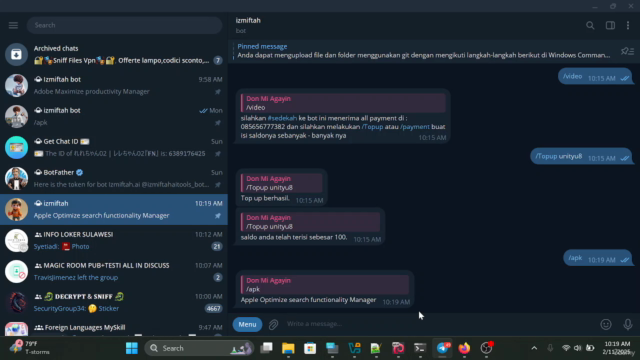Open INFO LOKER SULAWESI group
Image resolution: width=640 pixels, height=360 pixels.
[114, 240]
